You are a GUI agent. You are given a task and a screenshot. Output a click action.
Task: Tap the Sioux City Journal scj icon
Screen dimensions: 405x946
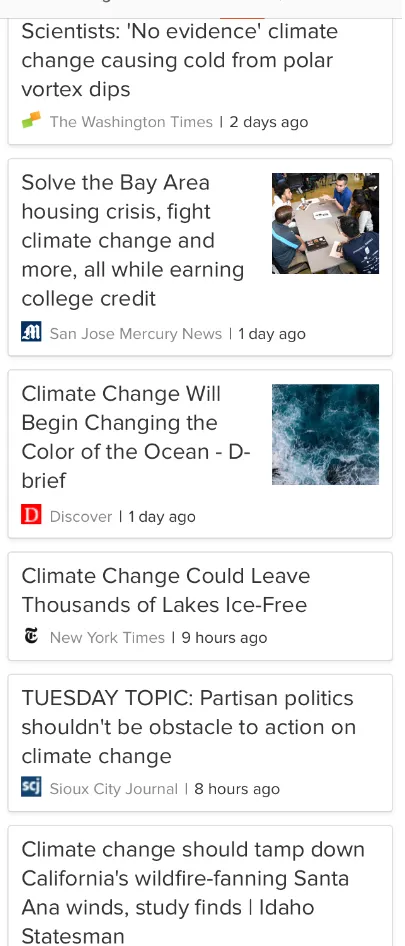31,787
